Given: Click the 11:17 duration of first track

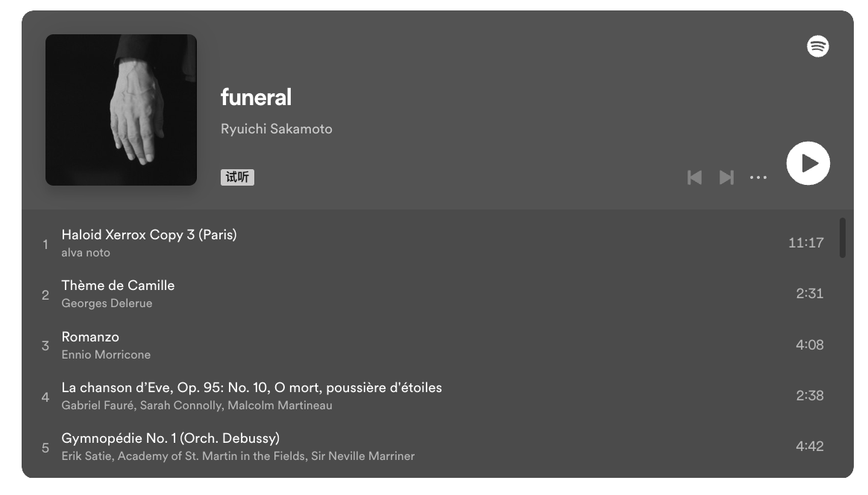Looking at the screenshot, I should pos(805,243).
